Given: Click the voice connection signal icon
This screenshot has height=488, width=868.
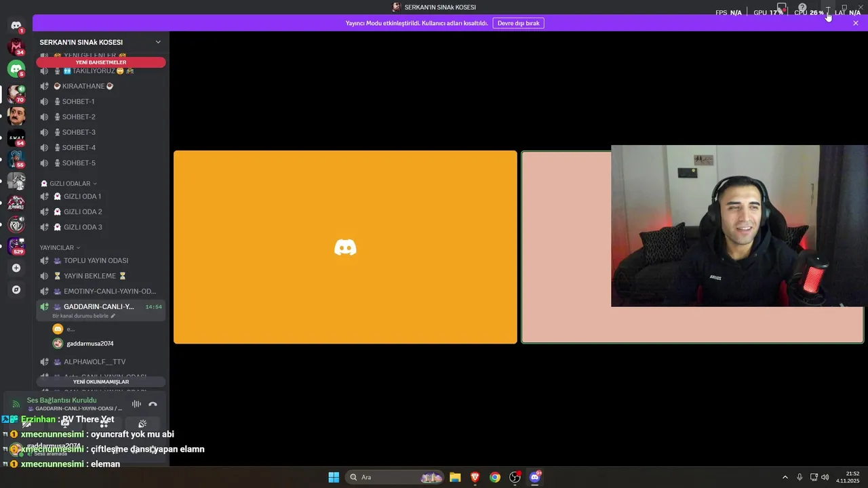Looking at the screenshot, I should (x=16, y=404).
